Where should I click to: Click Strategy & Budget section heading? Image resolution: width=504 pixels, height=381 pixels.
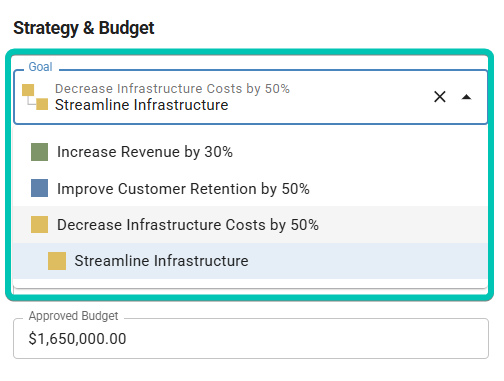(84, 28)
